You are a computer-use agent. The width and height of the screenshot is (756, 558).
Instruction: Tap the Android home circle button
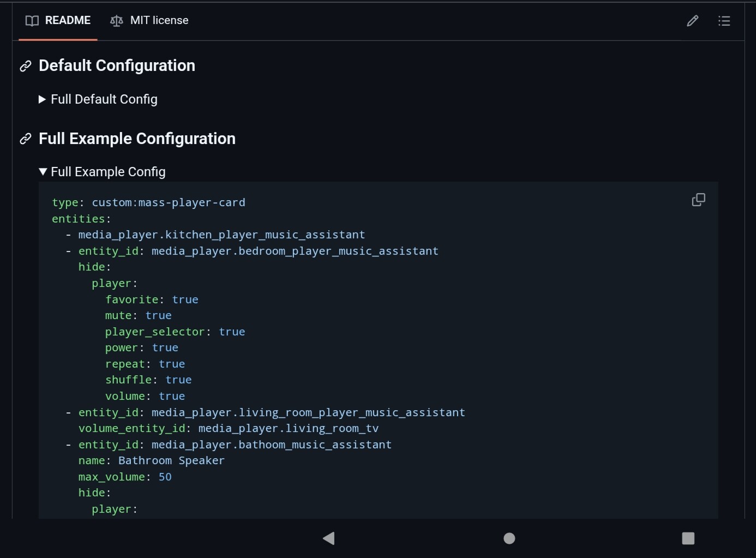point(509,538)
